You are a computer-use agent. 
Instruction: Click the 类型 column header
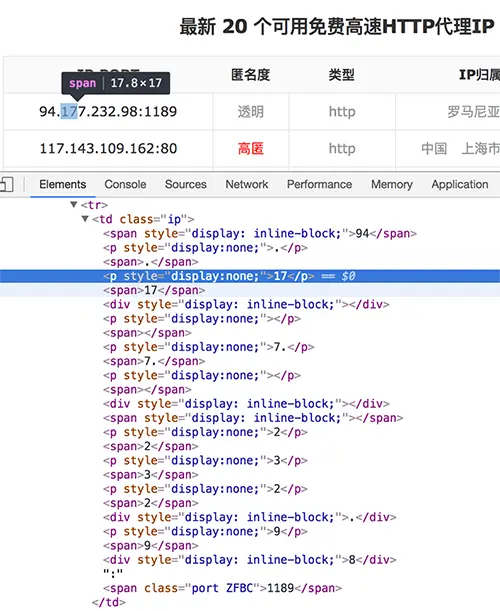(341, 74)
